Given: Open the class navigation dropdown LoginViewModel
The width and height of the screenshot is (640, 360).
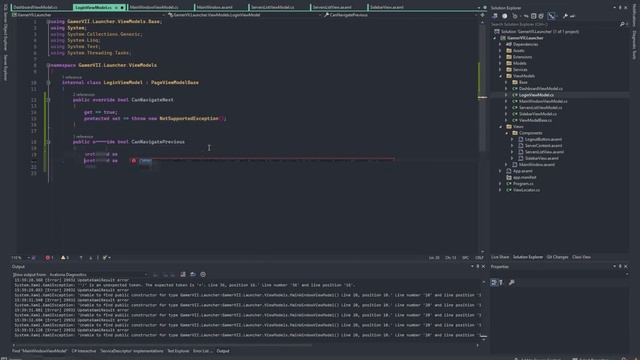Looking at the screenshot, I should [244, 15].
